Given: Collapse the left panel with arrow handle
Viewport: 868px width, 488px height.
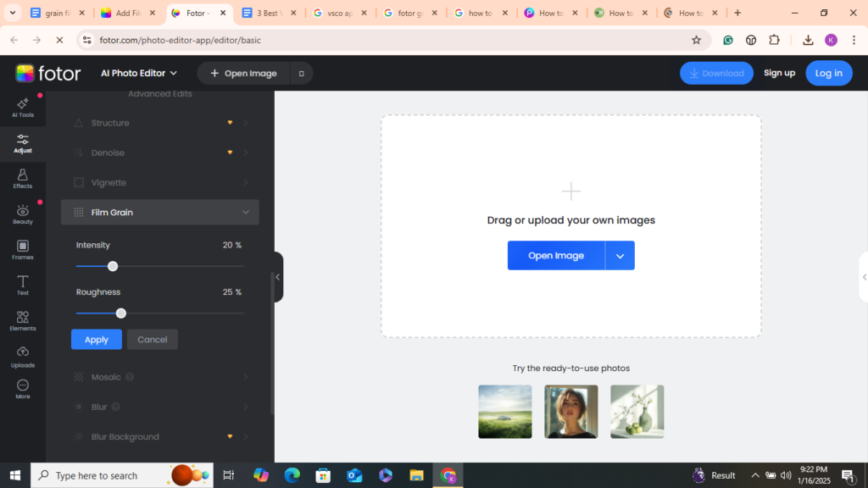Looking at the screenshot, I should coord(277,277).
